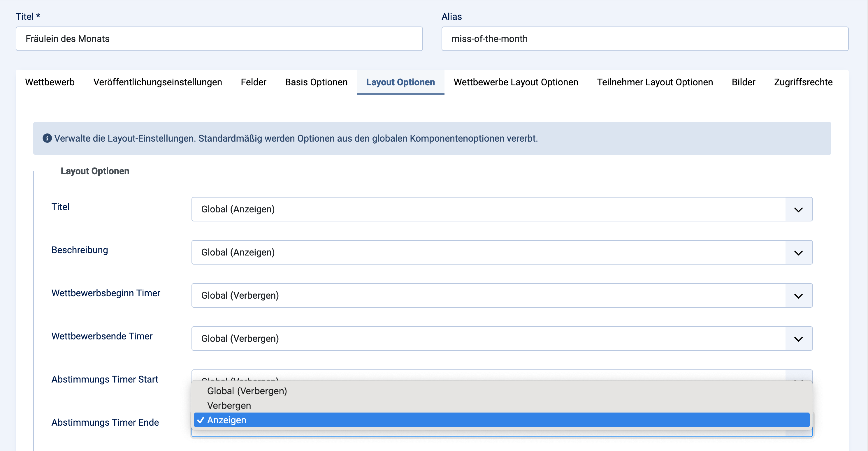
Task: Go to the Felder tab
Action: (x=253, y=82)
